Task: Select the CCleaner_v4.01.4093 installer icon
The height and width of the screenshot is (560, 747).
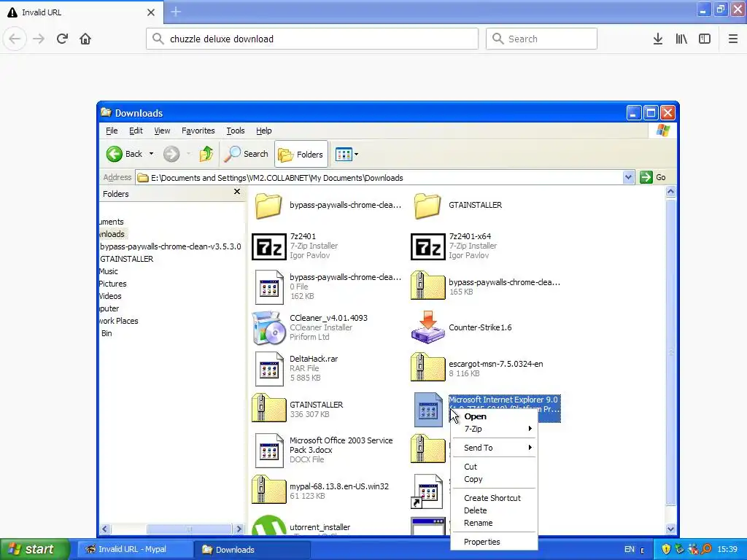Action: pos(268,327)
